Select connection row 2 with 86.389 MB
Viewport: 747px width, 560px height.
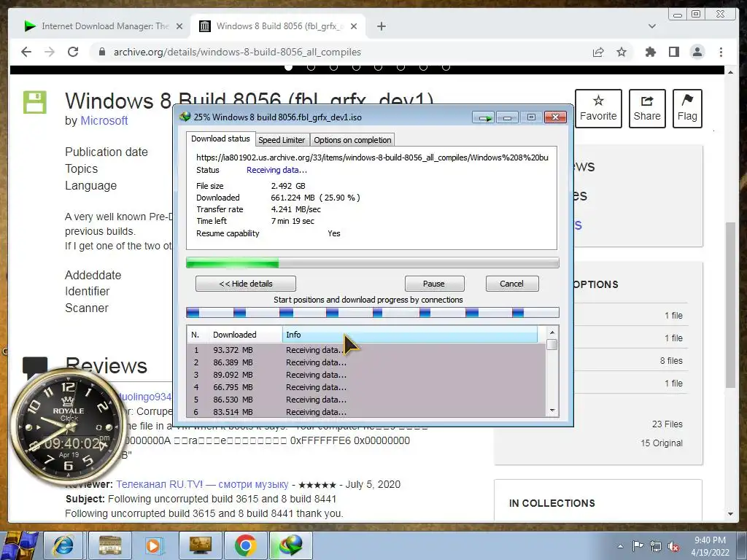(366, 362)
